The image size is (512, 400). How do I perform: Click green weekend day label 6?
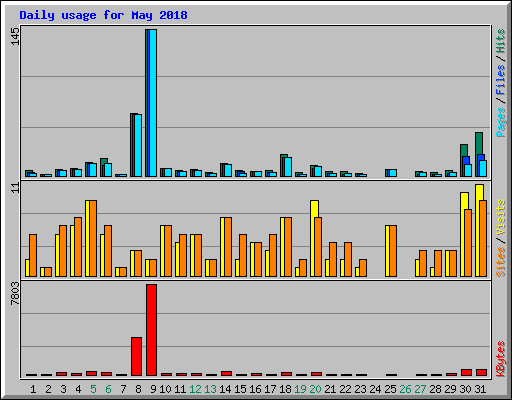pyautogui.click(x=108, y=389)
